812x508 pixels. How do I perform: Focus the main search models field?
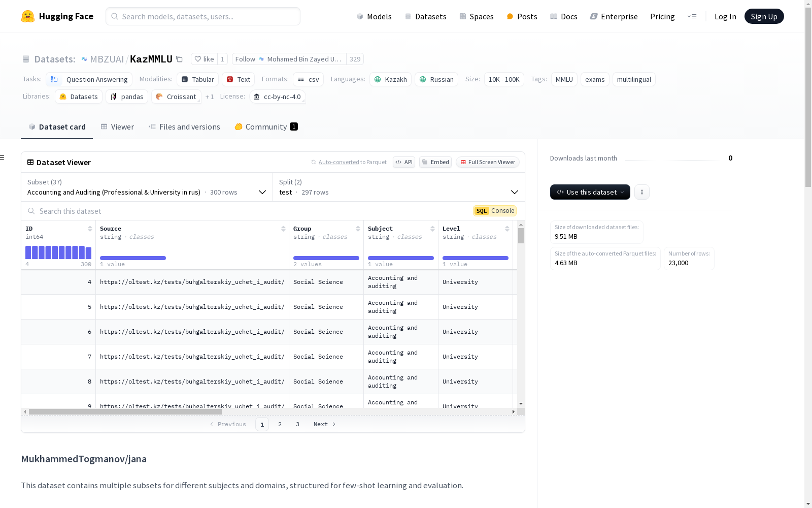click(203, 16)
